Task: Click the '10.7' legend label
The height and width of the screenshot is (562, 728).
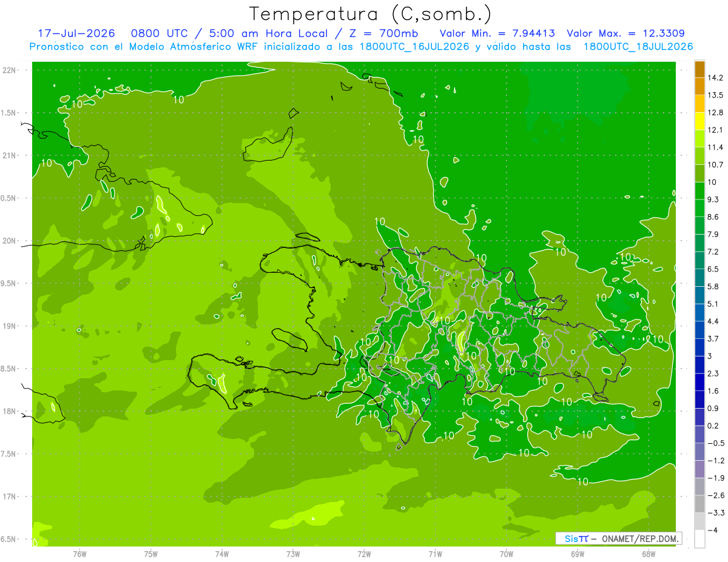Action: coord(716,165)
